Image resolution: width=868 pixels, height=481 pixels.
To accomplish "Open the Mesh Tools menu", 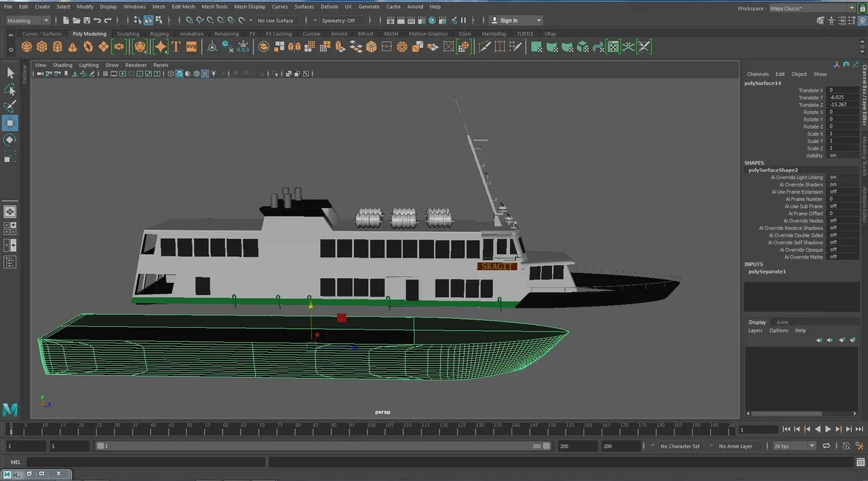I will pyautogui.click(x=214, y=7).
